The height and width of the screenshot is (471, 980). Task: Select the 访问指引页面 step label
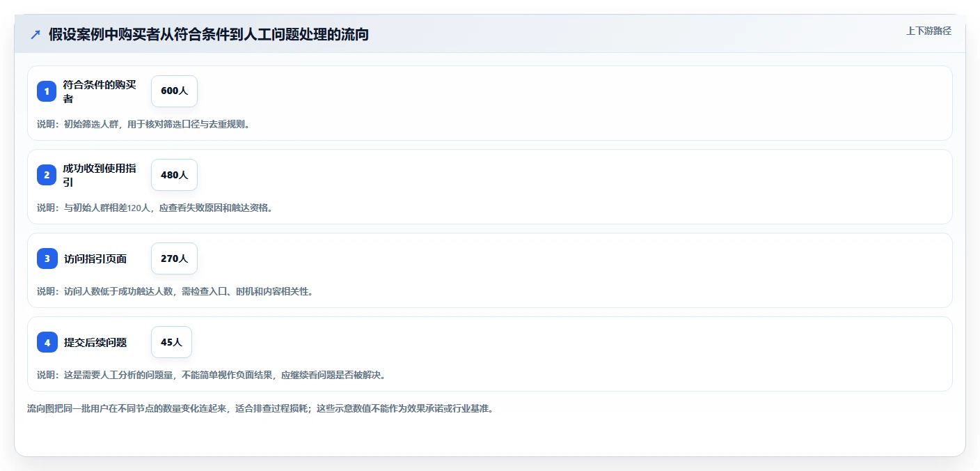[x=95, y=258]
